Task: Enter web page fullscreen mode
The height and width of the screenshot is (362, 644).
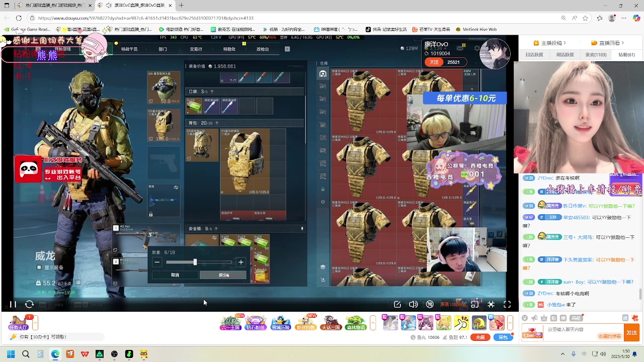Action: [x=491, y=304]
